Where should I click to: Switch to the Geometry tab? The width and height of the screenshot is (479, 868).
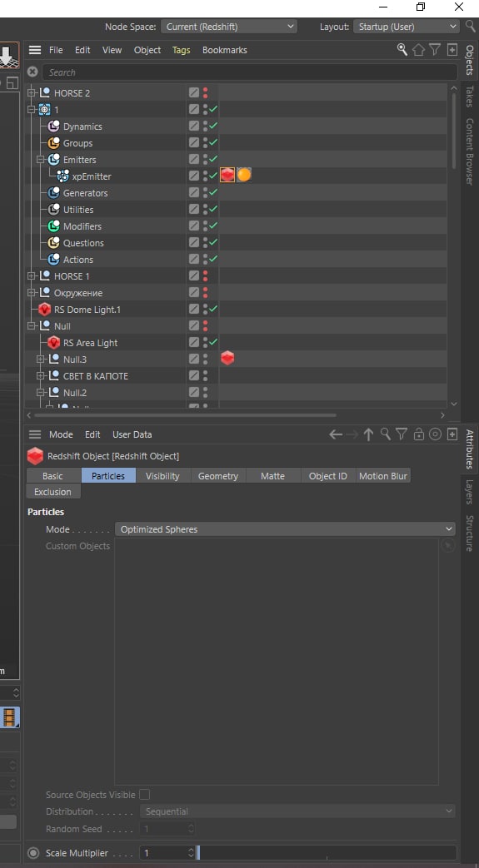pyautogui.click(x=218, y=475)
